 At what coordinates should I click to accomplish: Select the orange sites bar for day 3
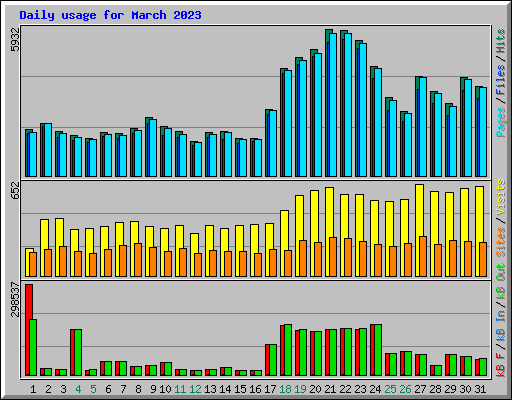point(63,262)
